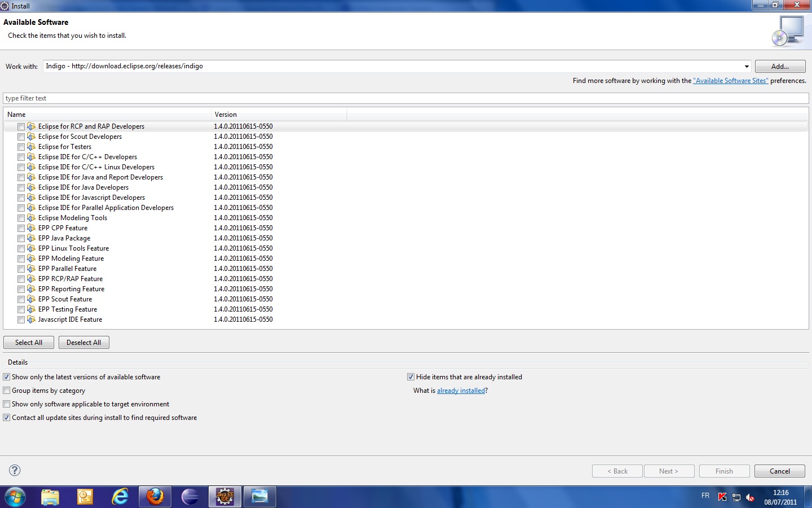The image size is (812, 508).
Task: Focus the type filter text field
Action: click(x=406, y=98)
